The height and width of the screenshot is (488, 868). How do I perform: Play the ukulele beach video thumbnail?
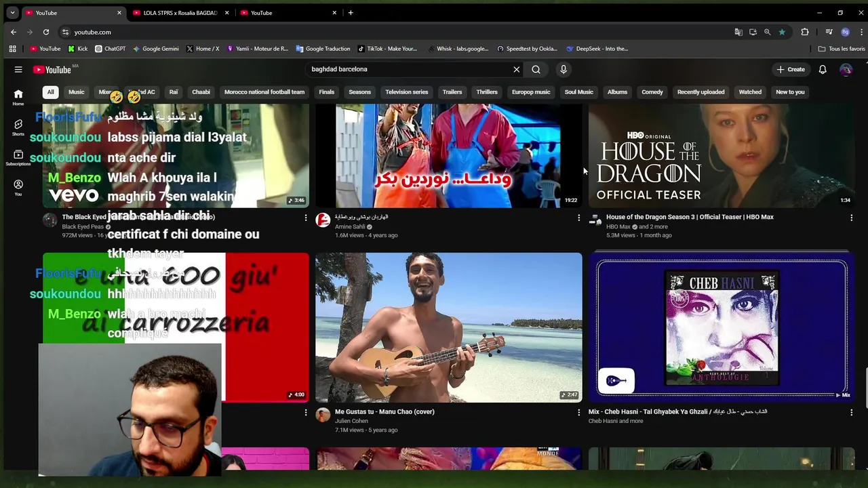click(448, 327)
